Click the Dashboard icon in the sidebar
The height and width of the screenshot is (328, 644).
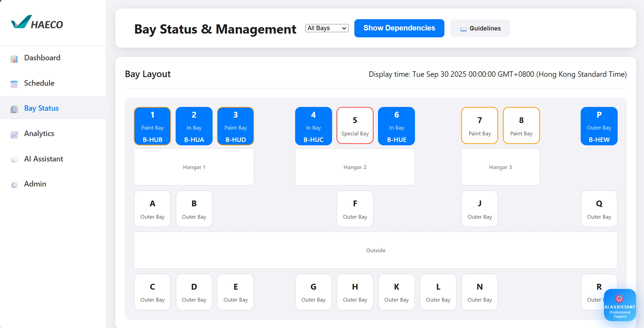(14, 59)
